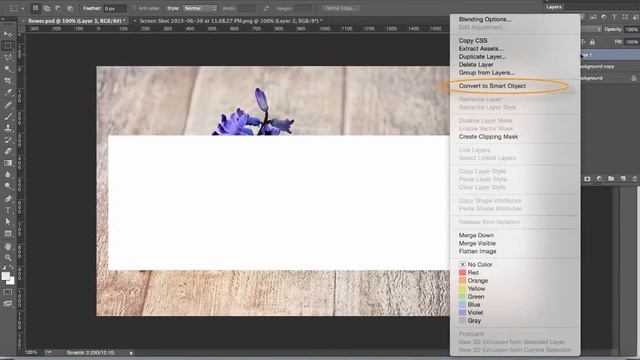The image size is (640, 360).
Task: Toggle Anti-alias checkbox
Action: [134, 8]
